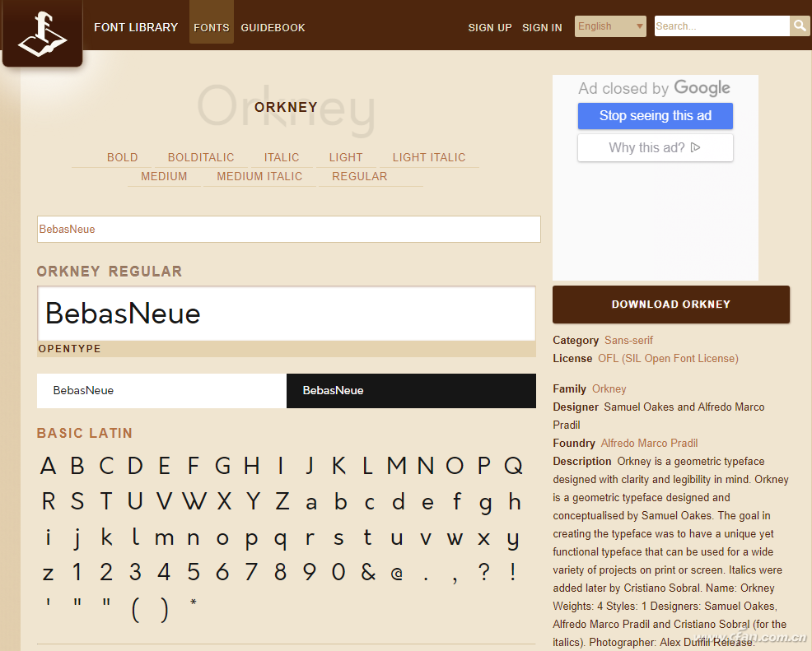The image size is (812, 651).
Task: Click the search magnifier icon
Action: coord(800,26)
